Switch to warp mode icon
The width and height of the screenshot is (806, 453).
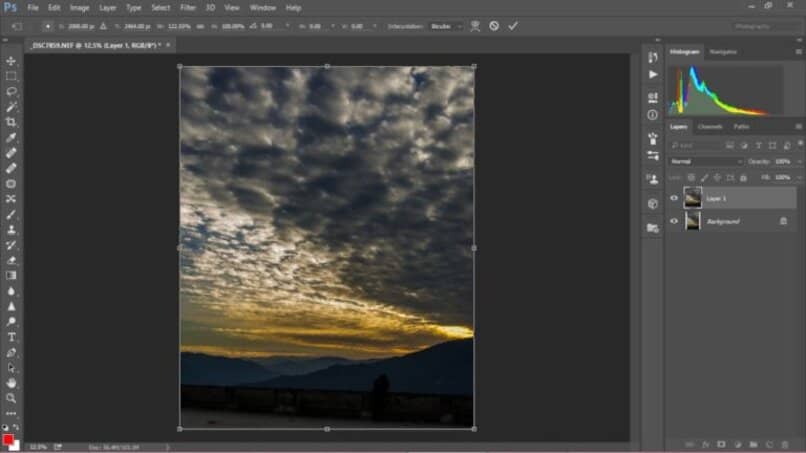click(x=475, y=26)
